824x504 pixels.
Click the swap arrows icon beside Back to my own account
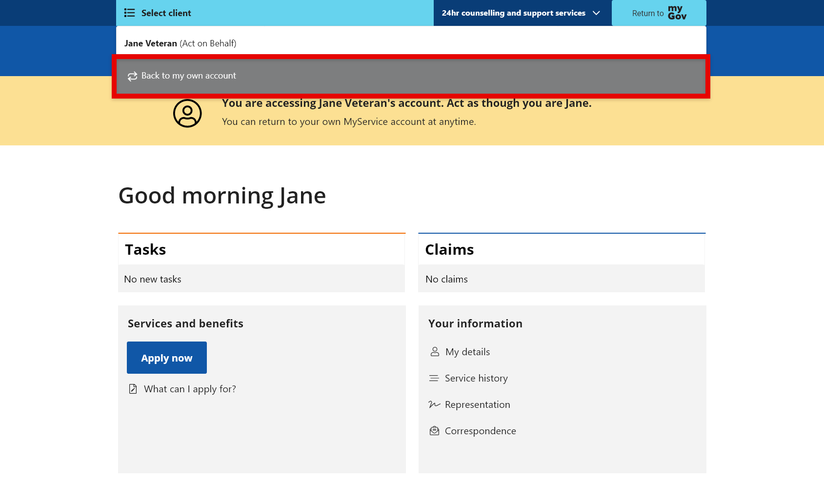[131, 76]
